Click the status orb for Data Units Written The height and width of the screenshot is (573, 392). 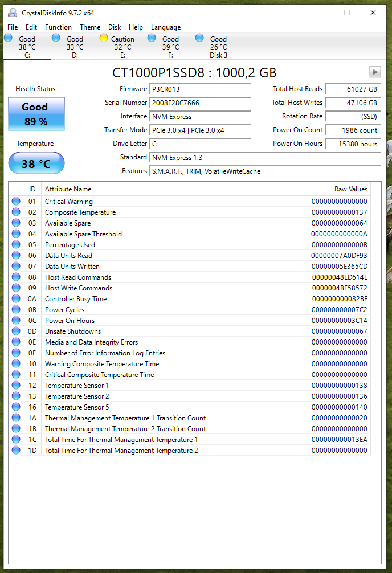[x=16, y=266]
